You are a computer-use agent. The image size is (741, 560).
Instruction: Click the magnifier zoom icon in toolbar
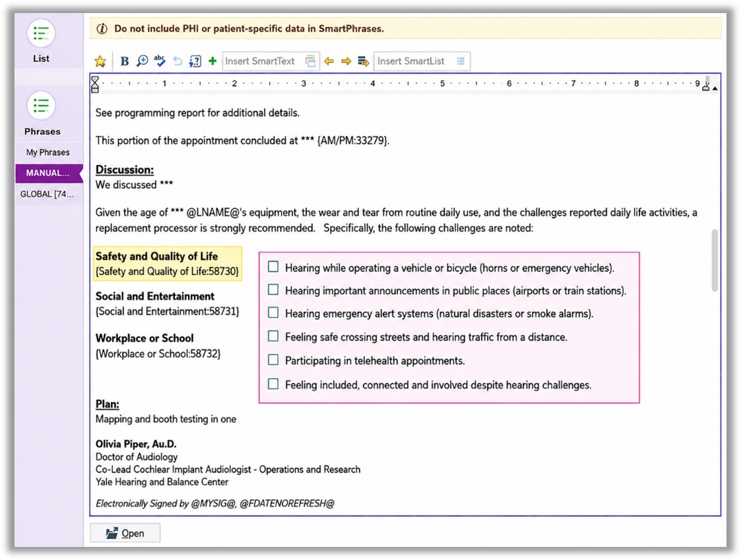(x=142, y=61)
